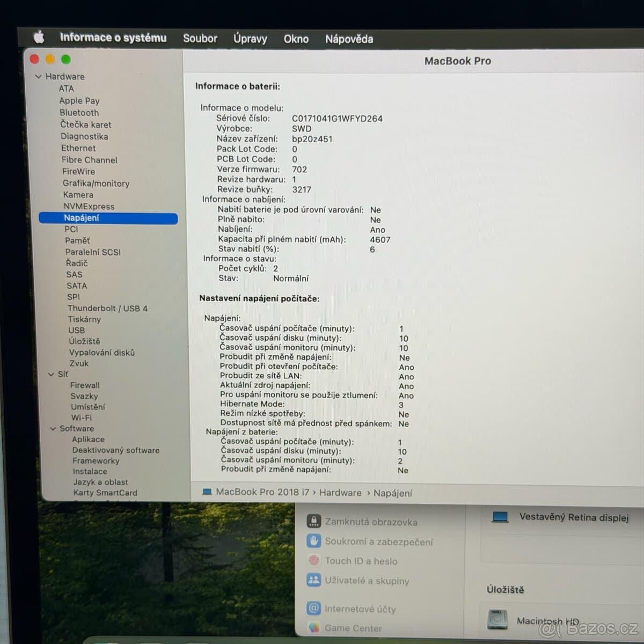Select Zvuk in sidebar
This screenshot has height=644, width=644.
(x=79, y=363)
